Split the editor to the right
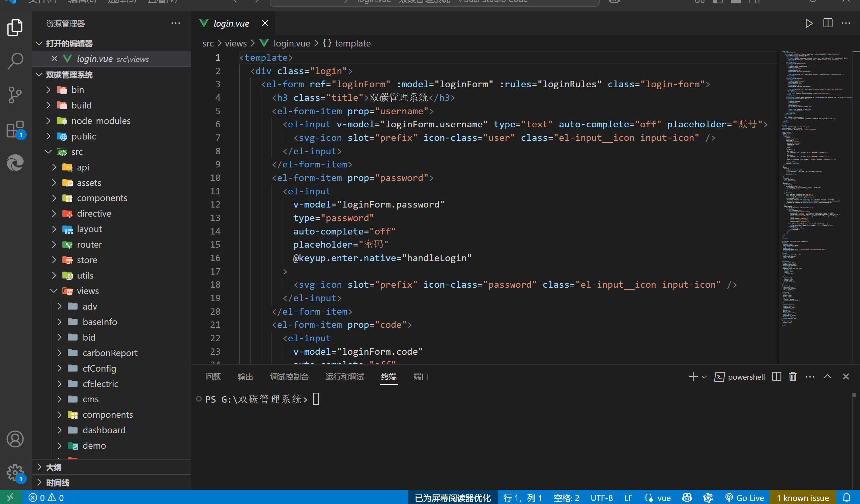Viewport: 860px width, 504px height. [828, 24]
